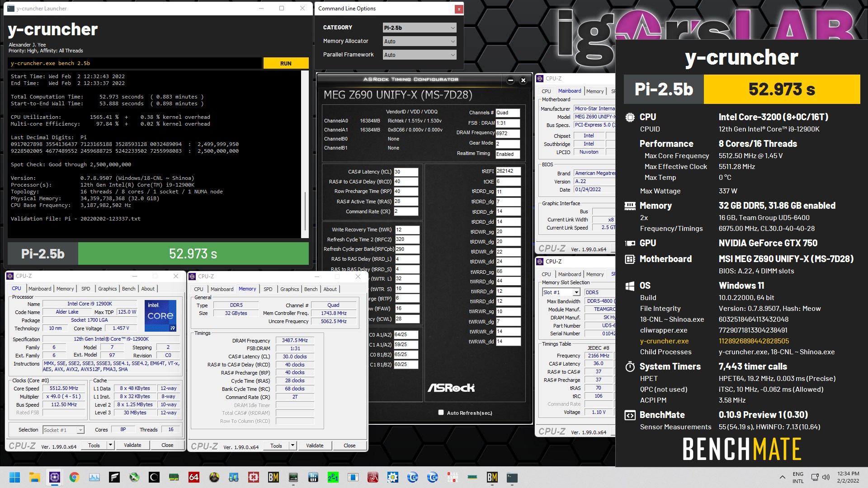This screenshot has height=488, width=868.
Task: Activate the CPU-Z taskbar icon
Action: pyautogui.click(x=54, y=477)
